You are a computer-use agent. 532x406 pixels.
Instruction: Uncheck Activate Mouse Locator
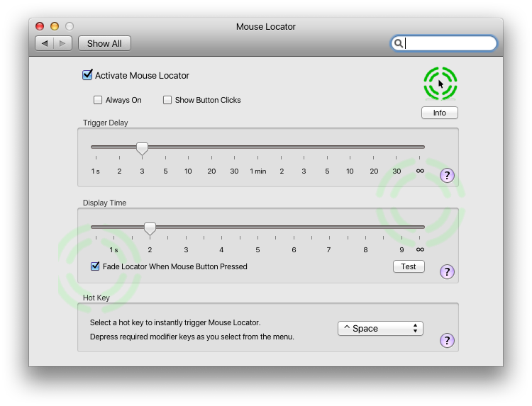pos(88,75)
